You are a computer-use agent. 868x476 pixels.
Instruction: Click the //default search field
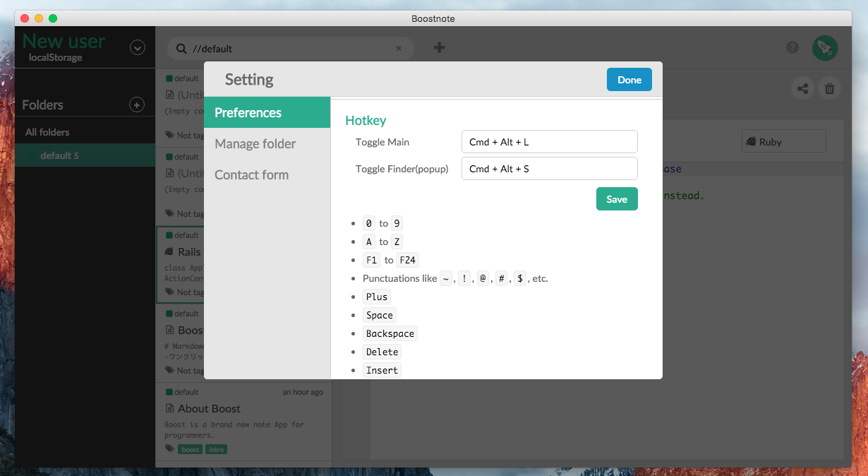tap(291, 49)
